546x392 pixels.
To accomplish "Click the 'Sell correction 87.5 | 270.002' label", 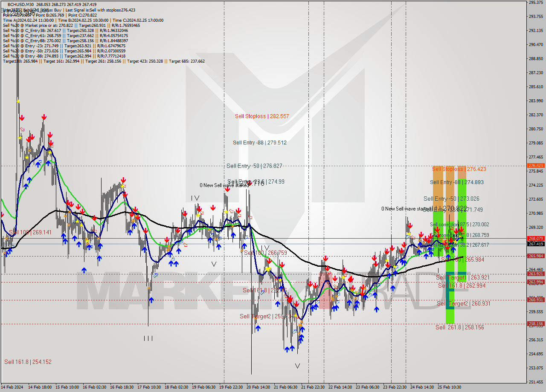I will click(459, 225).
